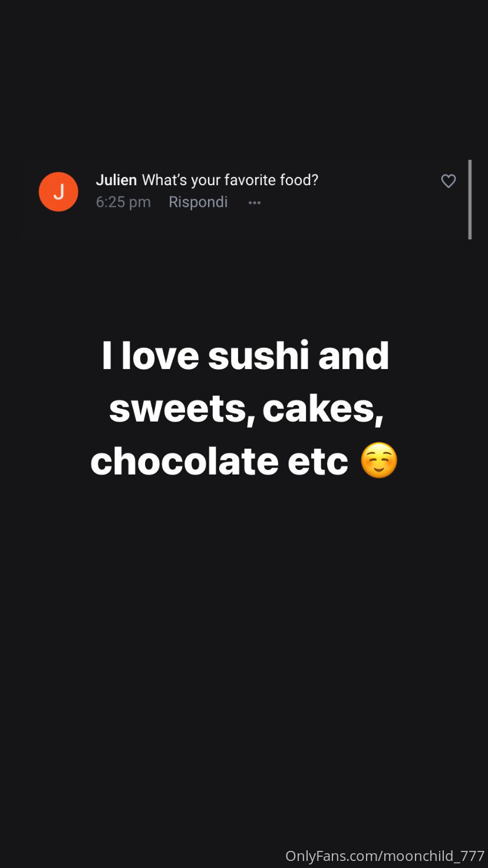Click the word "sweets," in the answer
The width and height of the screenshot is (488, 868).
tap(182, 409)
